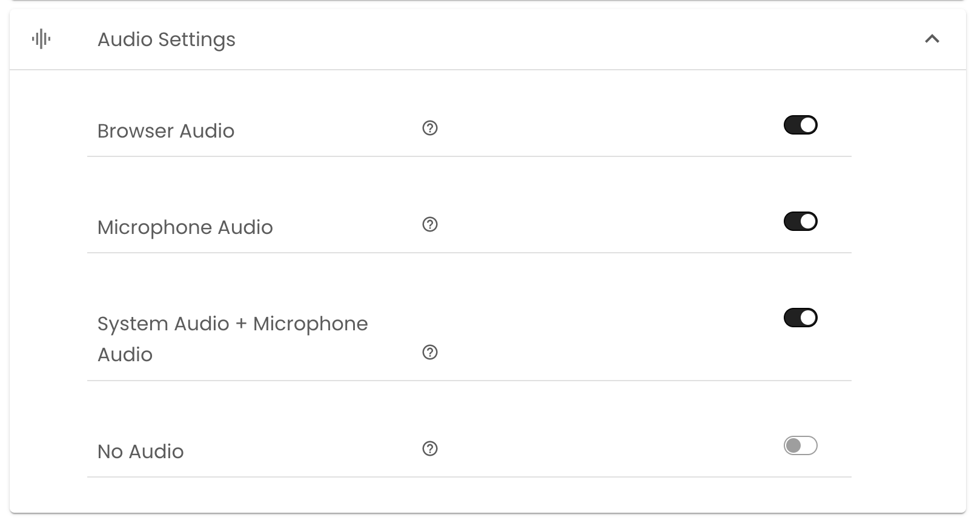View the No Audio help tooltip icon
Screen dimensions: 980x520
tap(430, 448)
